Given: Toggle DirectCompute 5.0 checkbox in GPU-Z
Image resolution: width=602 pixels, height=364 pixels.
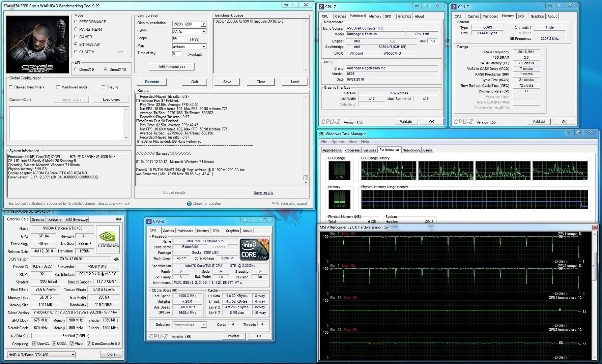Looking at the screenshot, I should [89, 344].
